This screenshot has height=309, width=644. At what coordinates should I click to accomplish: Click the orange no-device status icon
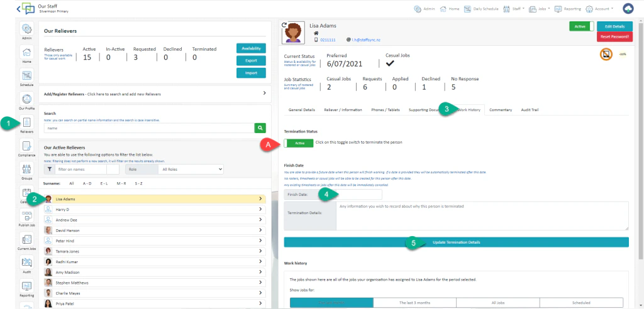coord(606,54)
